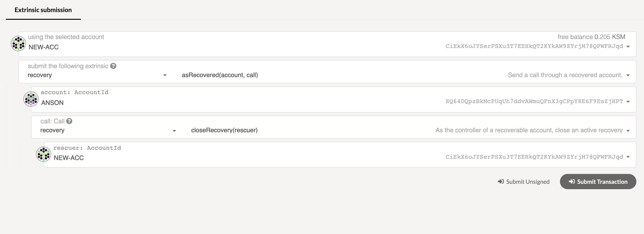Click the ANSON account identicon

coord(31,99)
